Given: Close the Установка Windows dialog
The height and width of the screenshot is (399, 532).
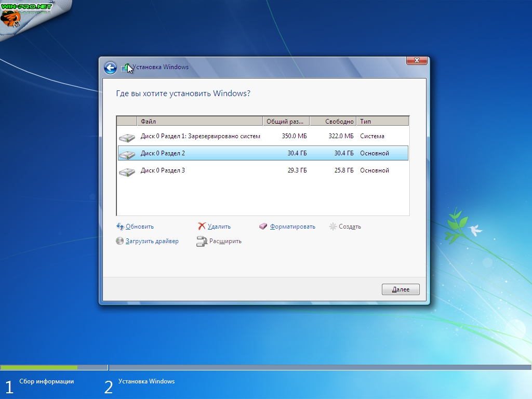Looking at the screenshot, I should pos(417,60).
